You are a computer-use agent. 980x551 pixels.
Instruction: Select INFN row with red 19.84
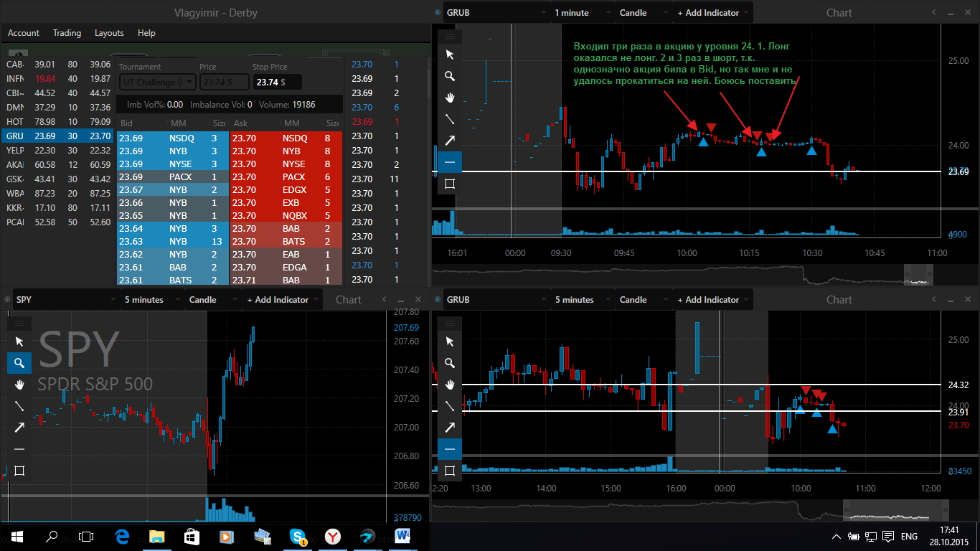(x=57, y=78)
